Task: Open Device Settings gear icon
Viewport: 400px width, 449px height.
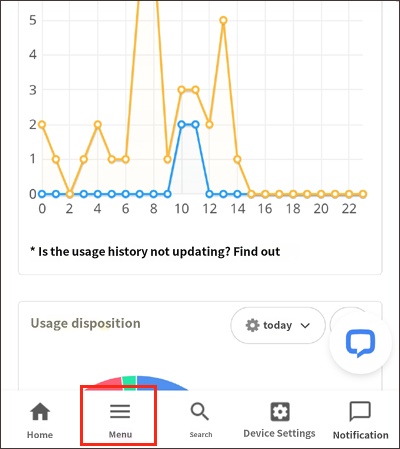Action: pos(280,411)
